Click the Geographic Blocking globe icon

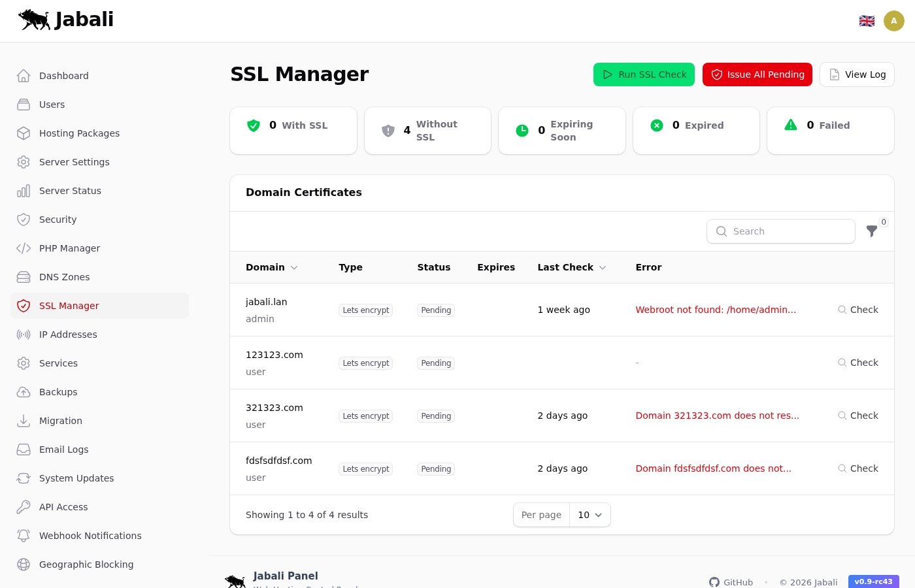[x=24, y=564]
